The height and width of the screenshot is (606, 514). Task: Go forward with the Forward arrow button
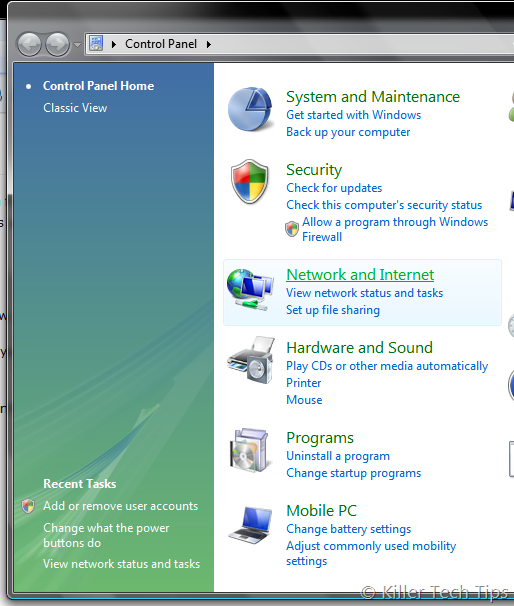58,44
